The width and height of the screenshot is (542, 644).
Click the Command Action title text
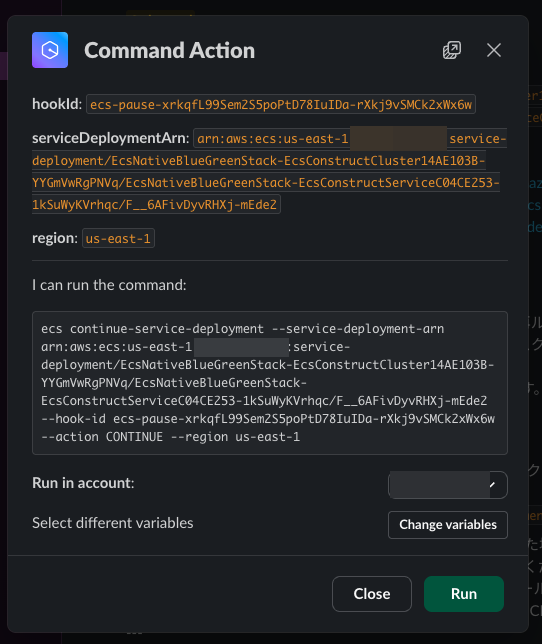click(x=170, y=51)
